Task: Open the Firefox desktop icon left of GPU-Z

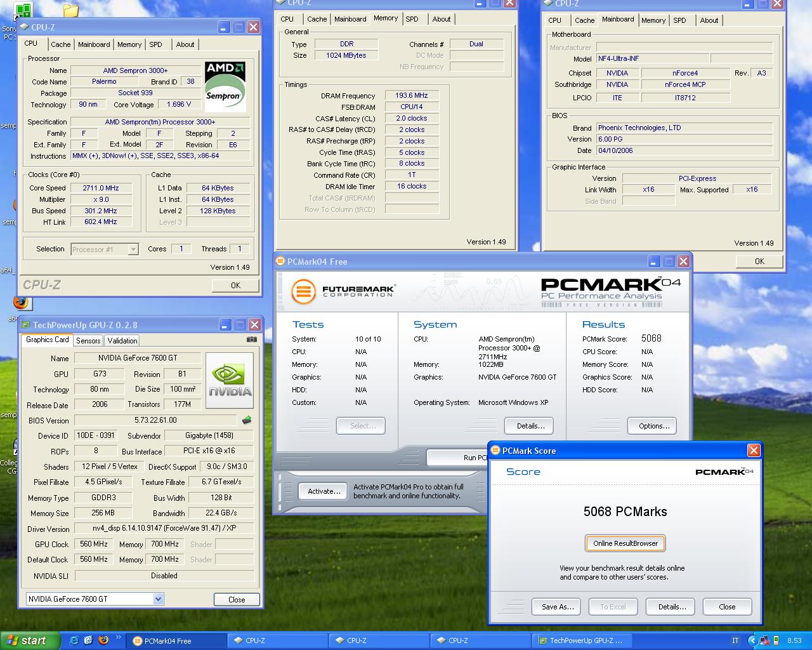Action: tap(21, 303)
